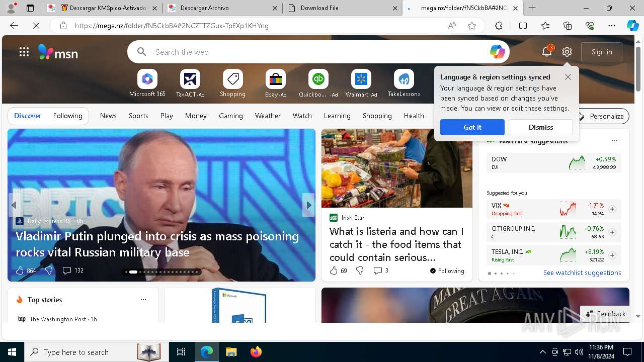Open the notifications bell
The width and height of the screenshot is (644, 362).
coord(547,51)
